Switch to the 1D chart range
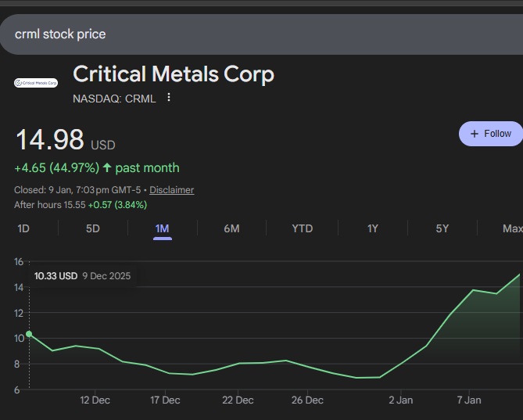Screen dimensions: 523x420 [23, 228]
